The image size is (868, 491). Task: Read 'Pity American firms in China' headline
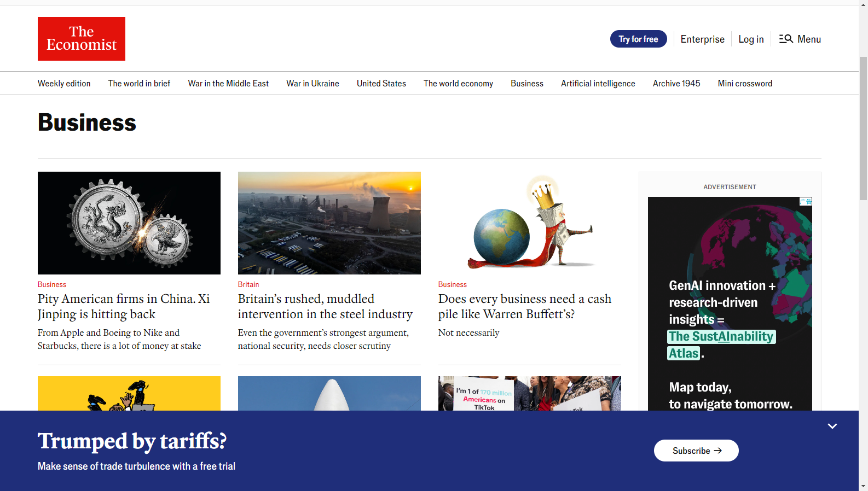coord(124,306)
